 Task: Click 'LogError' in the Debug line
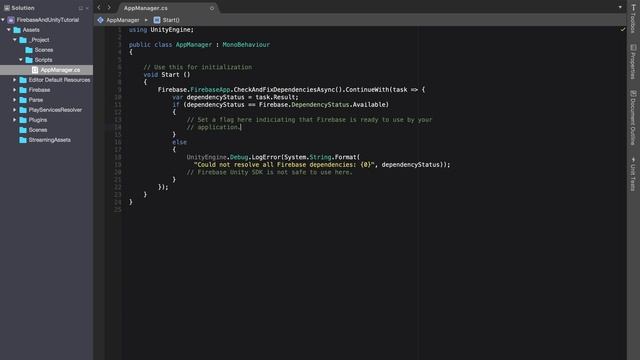tap(266, 157)
